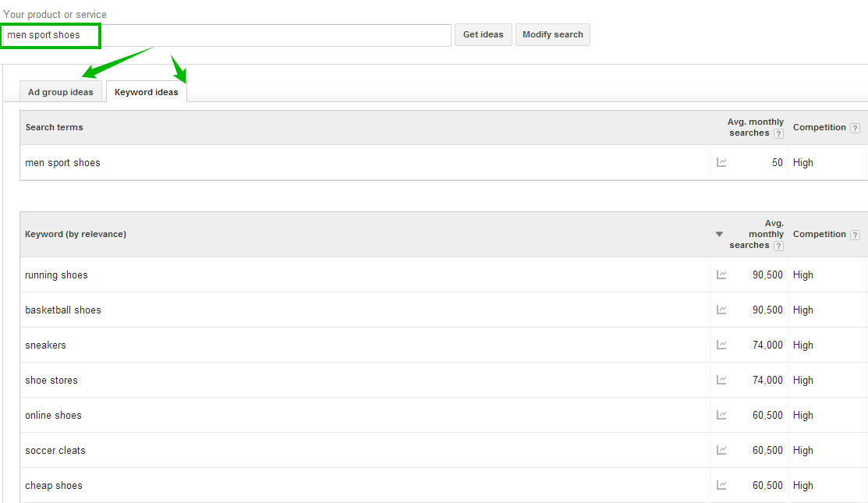Open trend chart icon for running shoes
The image size is (868, 503).
pyautogui.click(x=721, y=275)
